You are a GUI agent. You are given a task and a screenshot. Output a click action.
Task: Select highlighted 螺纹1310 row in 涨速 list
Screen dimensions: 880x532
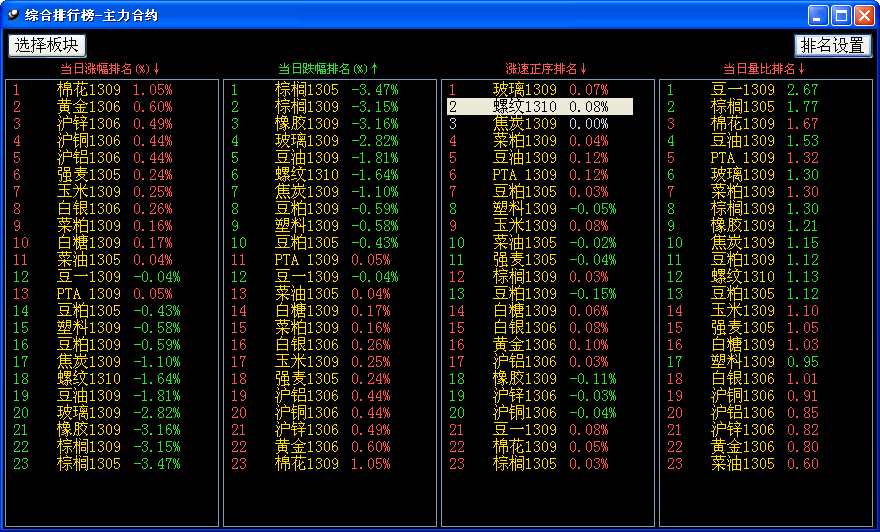click(540, 107)
